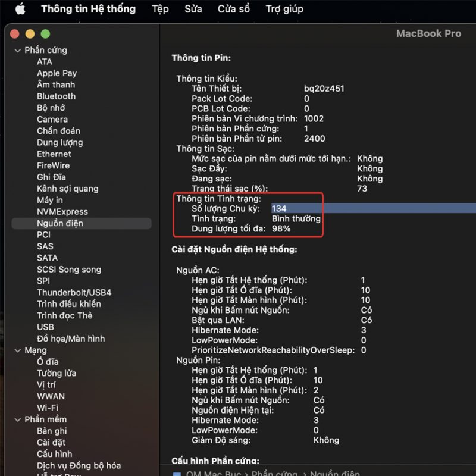Show Thunderbolt/USB4 information

(74, 293)
